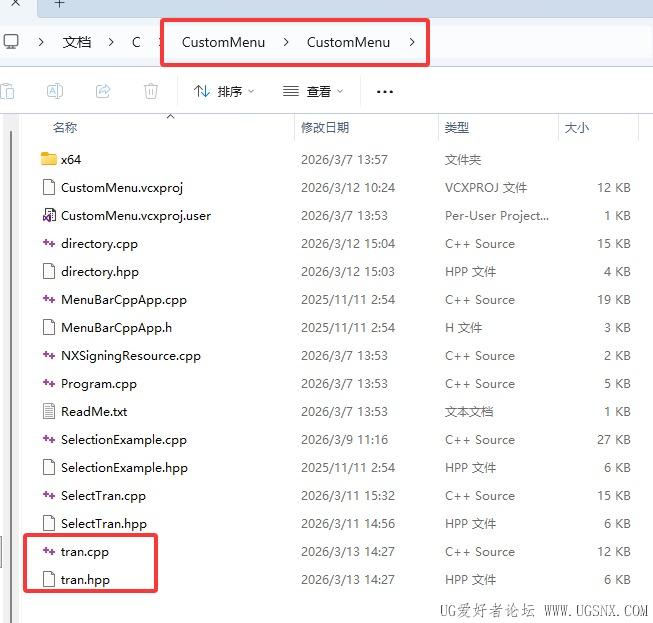The height and width of the screenshot is (623, 653).
Task: Click the CustomMenu.vcxproj file icon
Action: point(49,187)
